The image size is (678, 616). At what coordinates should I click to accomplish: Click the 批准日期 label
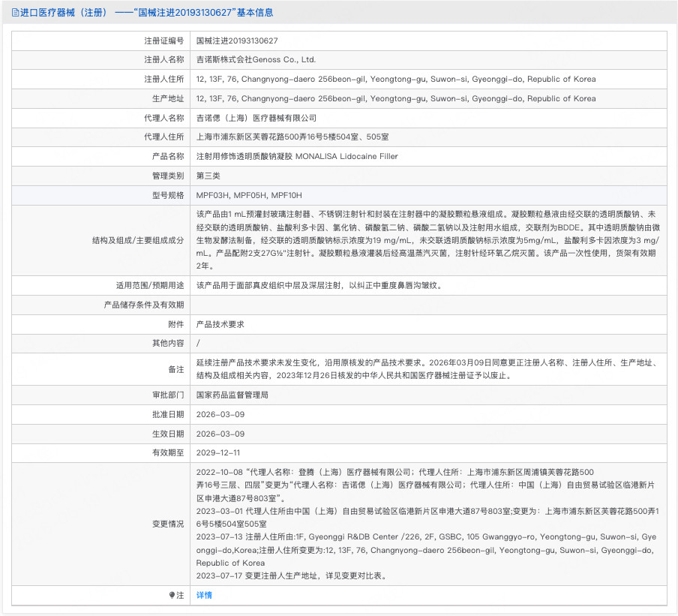(168, 414)
